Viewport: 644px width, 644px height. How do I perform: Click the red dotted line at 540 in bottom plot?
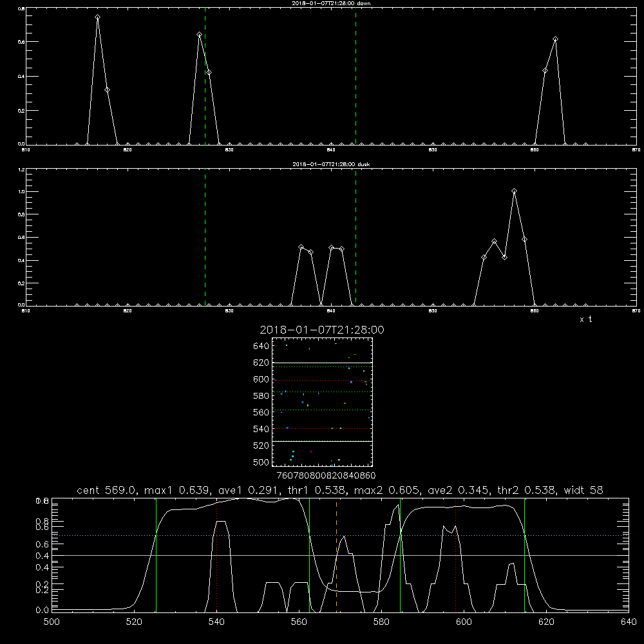coord(217,555)
